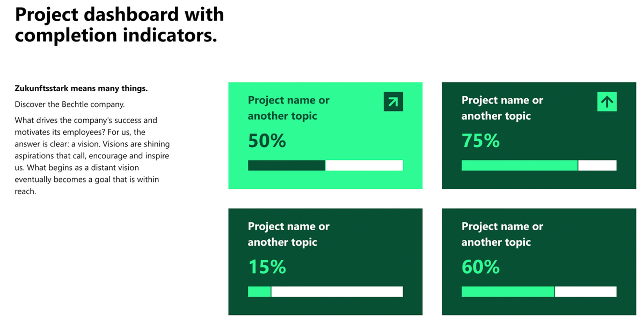
Task: Click the project name title on the 60% card
Action: point(502,234)
